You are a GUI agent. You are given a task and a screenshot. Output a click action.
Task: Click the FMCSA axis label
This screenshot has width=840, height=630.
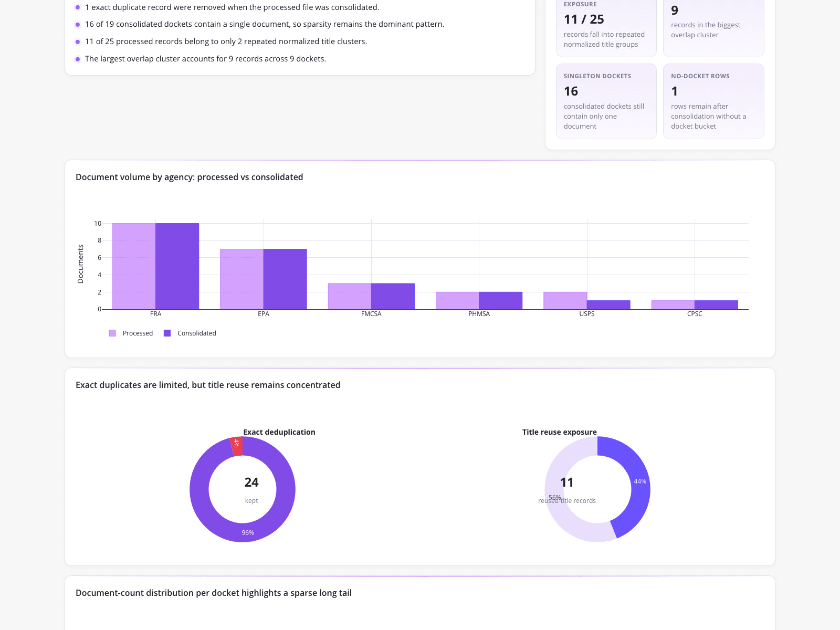point(371,314)
